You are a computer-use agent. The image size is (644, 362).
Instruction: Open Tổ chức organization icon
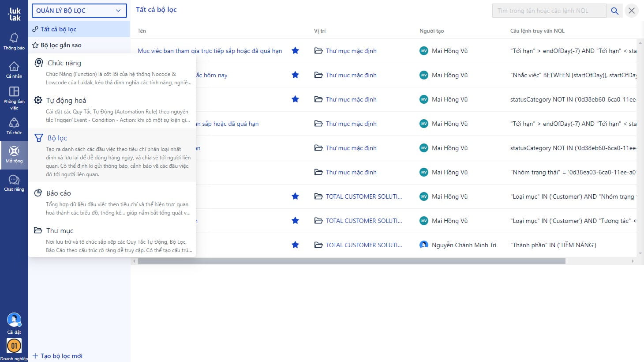point(14,123)
